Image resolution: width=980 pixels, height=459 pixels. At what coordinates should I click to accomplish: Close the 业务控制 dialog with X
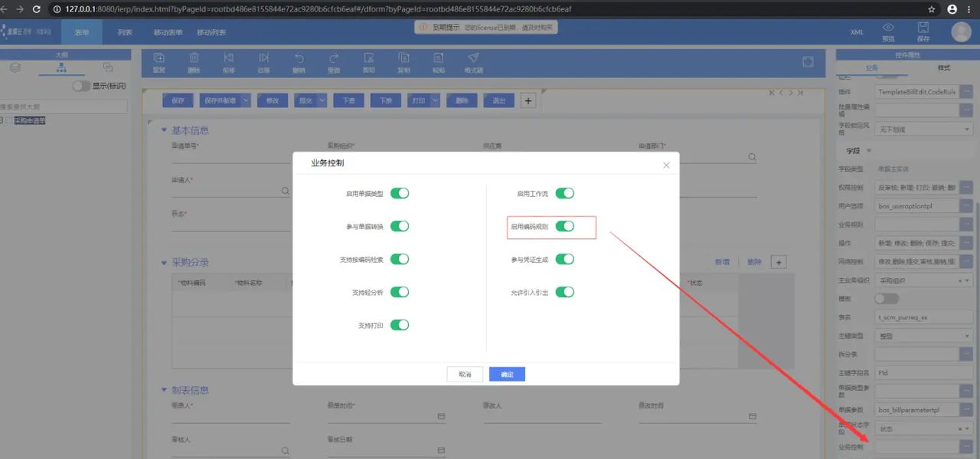666,165
